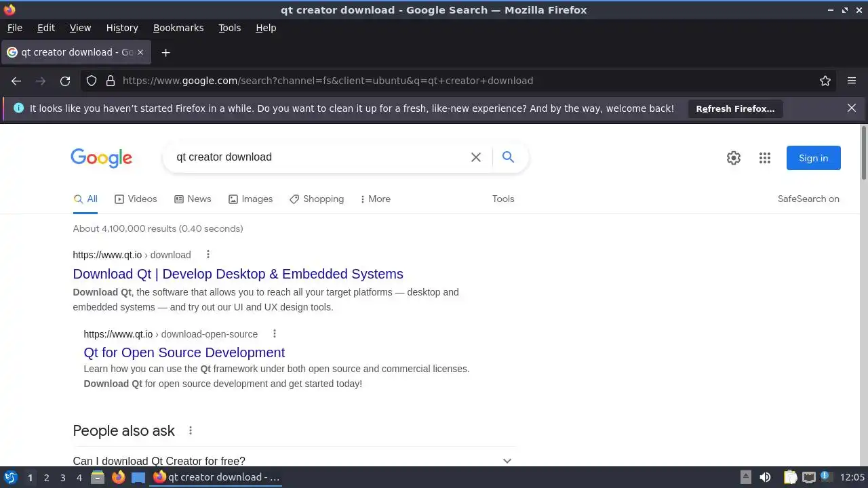The image size is (868, 488).
Task: Open About this result for People also ask
Action: point(191,430)
